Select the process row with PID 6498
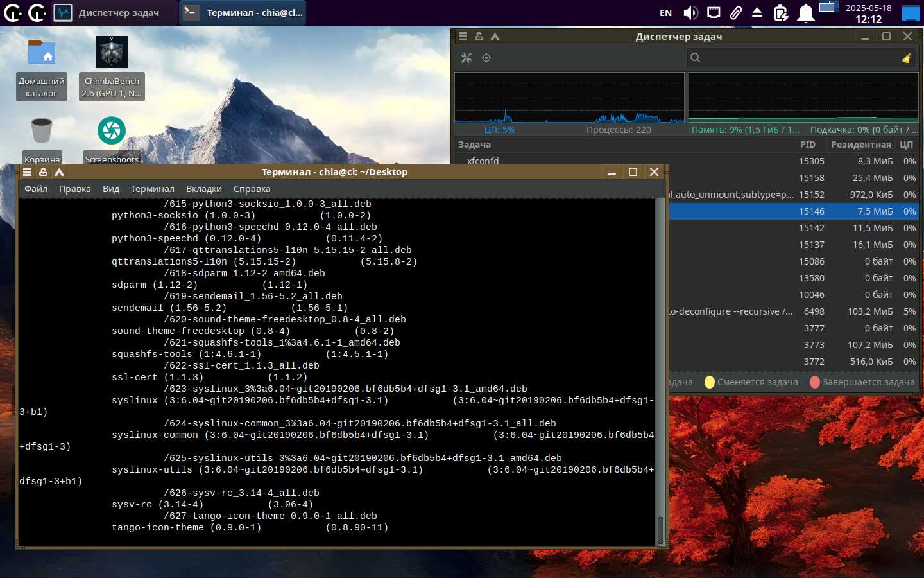This screenshot has width=924, height=578. pyautogui.click(x=794, y=311)
